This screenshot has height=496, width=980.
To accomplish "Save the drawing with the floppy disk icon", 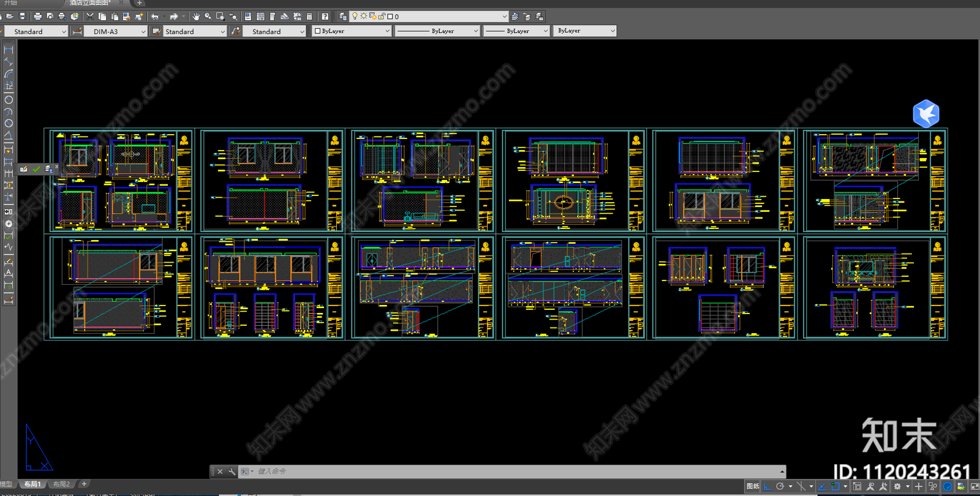I will click(x=23, y=17).
